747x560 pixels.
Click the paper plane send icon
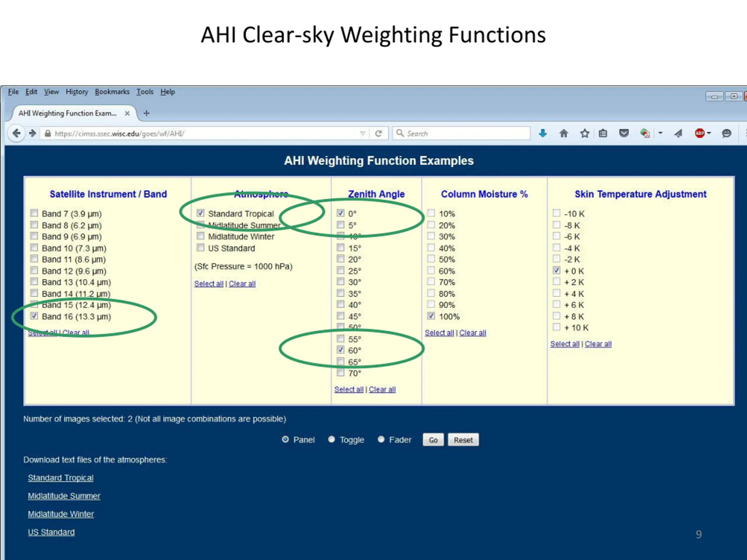(678, 133)
